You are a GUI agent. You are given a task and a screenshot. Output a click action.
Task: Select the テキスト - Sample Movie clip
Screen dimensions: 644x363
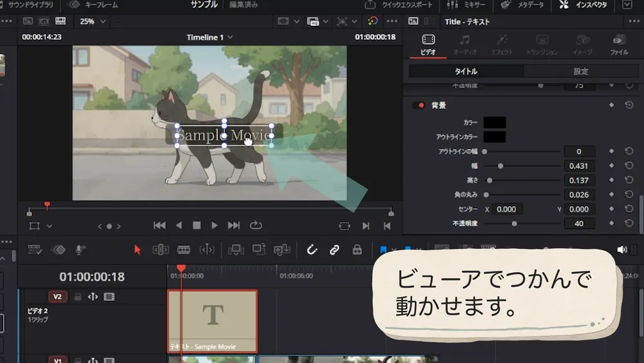(213, 321)
